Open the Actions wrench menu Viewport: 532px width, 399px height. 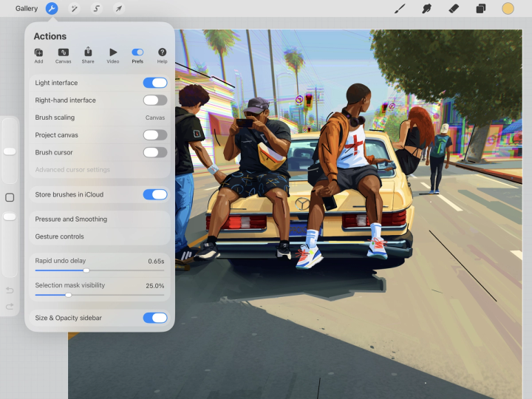(x=52, y=8)
